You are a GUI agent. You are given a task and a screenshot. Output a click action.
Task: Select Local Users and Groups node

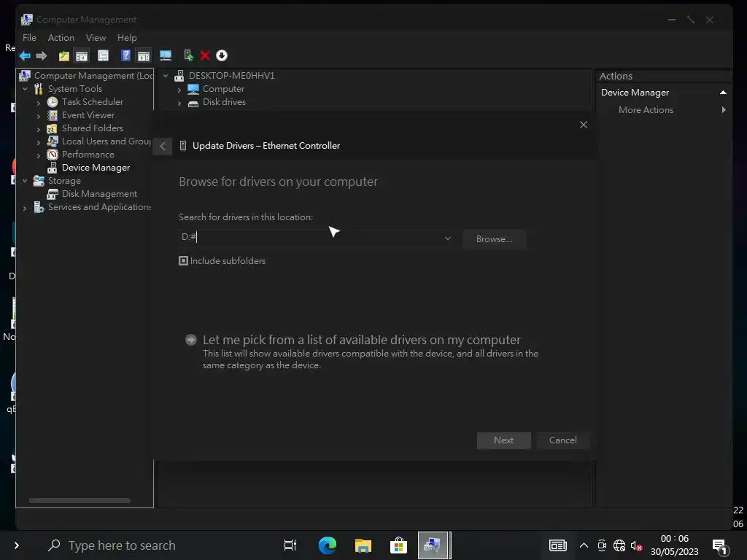click(107, 141)
